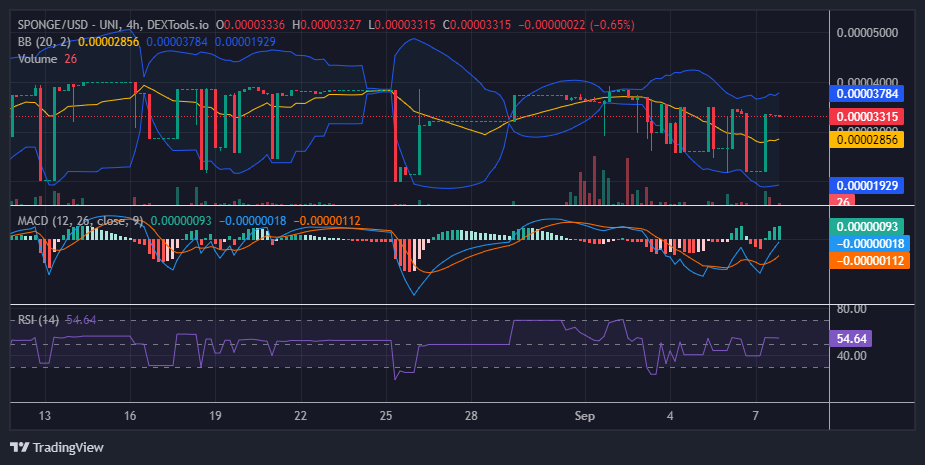Click the MACD line tag -0.00000018

869,244
